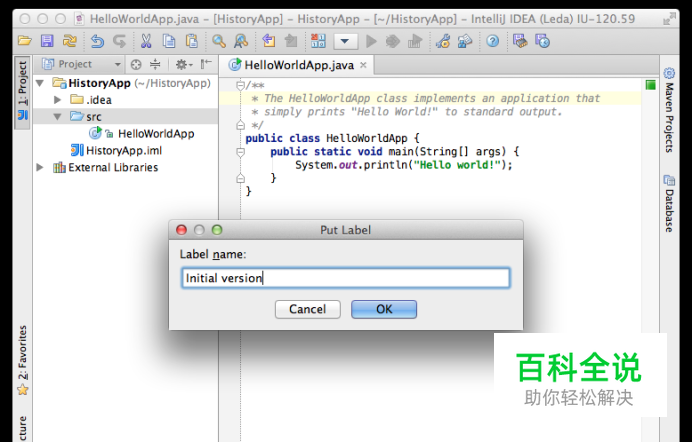The image size is (692, 442).
Task: Open the Project Structure icon
Action: [465, 41]
